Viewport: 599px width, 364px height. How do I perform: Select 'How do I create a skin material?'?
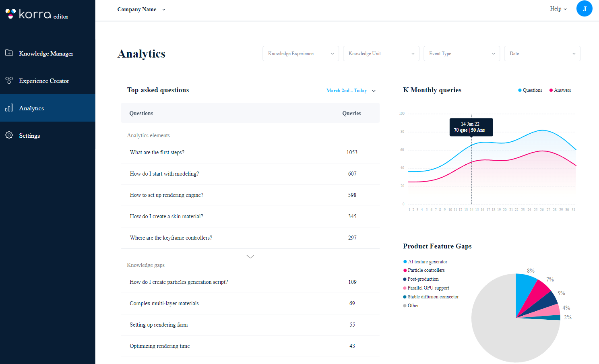coord(250,217)
